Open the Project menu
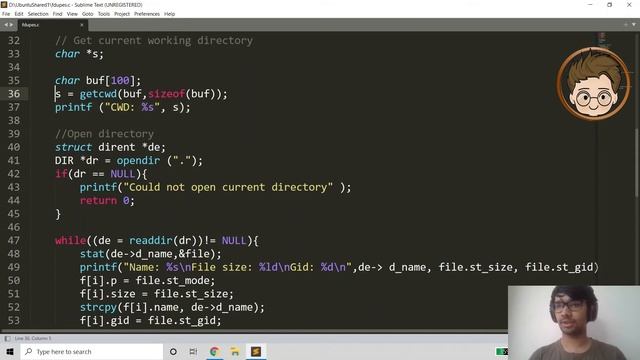The width and height of the screenshot is (640, 360). tap(122, 14)
